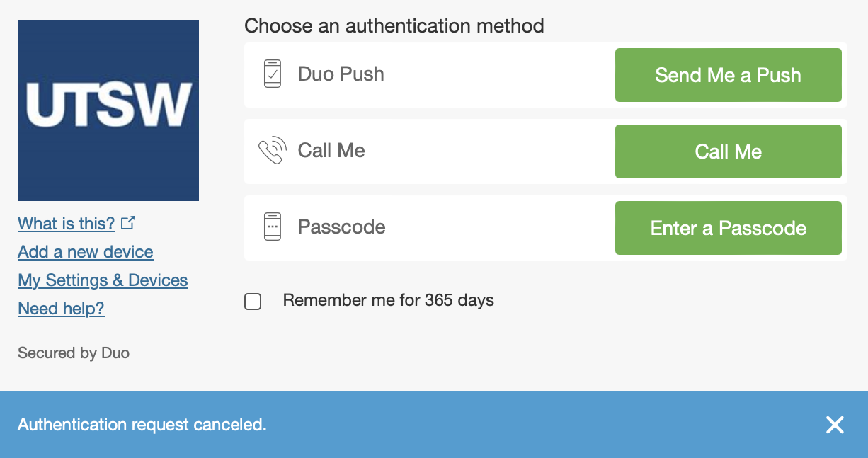Screen dimensions: 868x458
Task: Click the ringing phone Call Me icon
Action: [x=272, y=151]
